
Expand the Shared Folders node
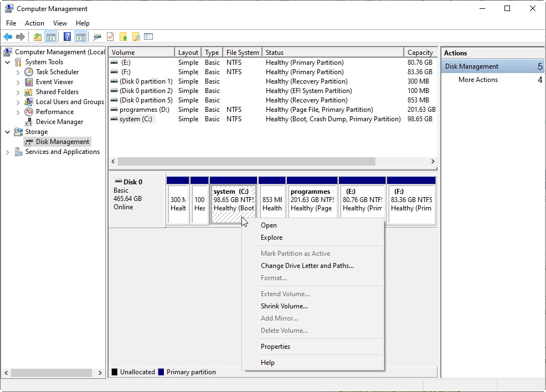[18, 92]
